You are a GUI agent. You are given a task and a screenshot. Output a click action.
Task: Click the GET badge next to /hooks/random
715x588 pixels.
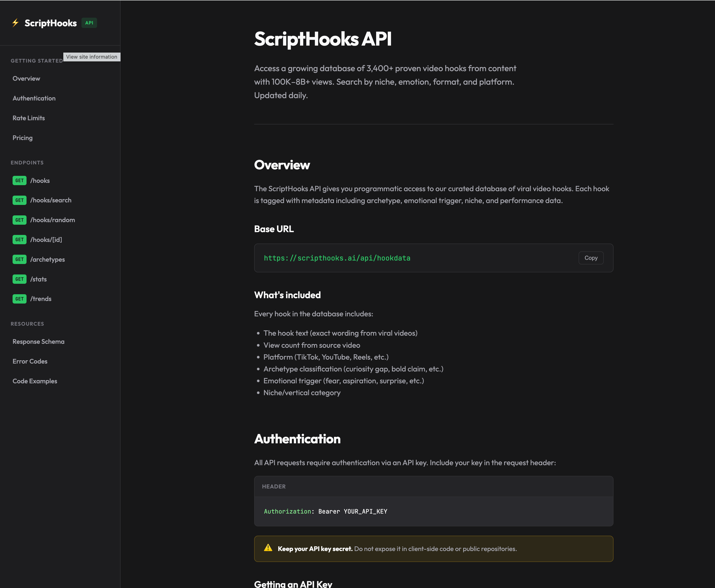point(19,220)
